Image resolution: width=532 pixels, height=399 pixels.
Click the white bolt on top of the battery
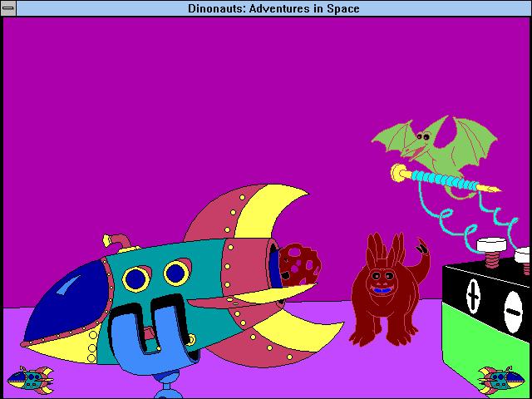(x=491, y=253)
